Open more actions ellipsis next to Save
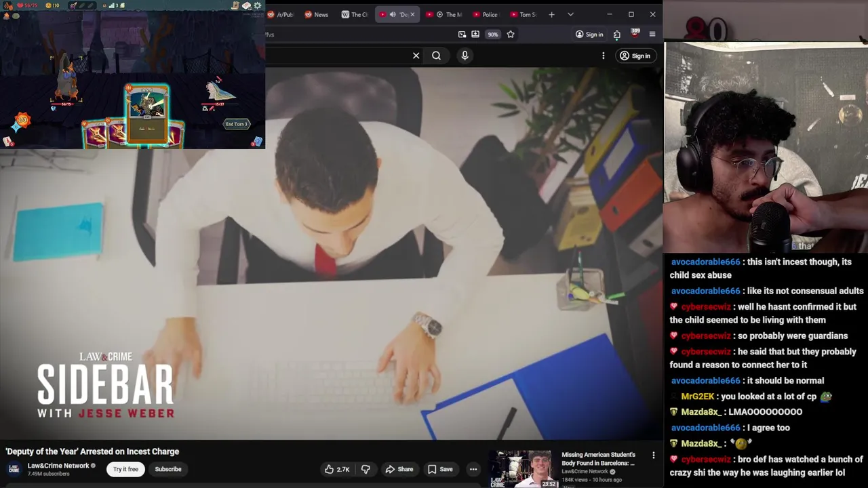868x488 pixels. tap(473, 469)
